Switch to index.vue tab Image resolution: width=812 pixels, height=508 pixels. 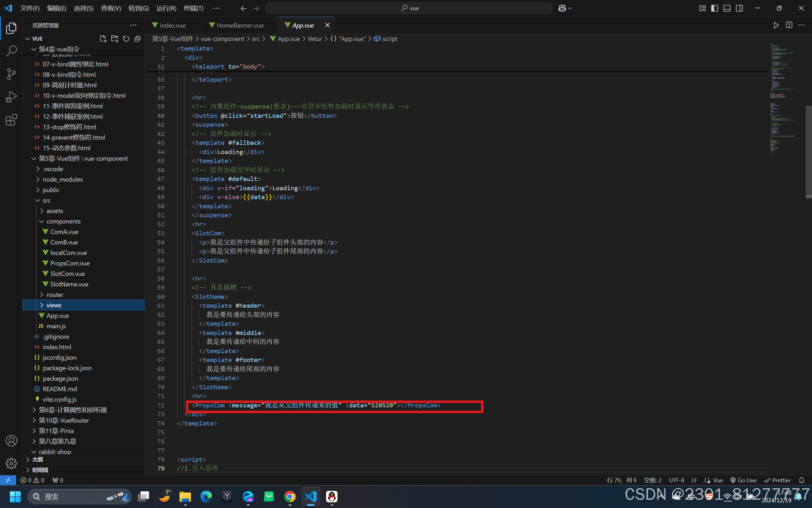(x=173, y=25)
